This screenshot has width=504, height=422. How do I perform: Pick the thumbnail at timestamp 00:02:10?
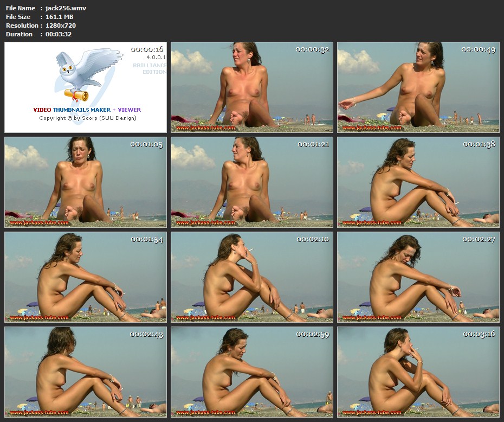click(252, 277)
